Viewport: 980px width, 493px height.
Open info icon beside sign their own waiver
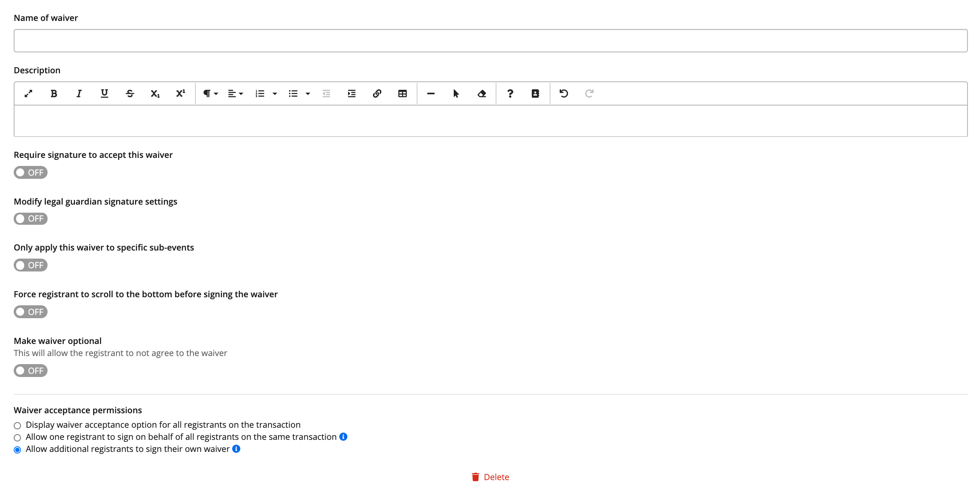pos(237,449)
